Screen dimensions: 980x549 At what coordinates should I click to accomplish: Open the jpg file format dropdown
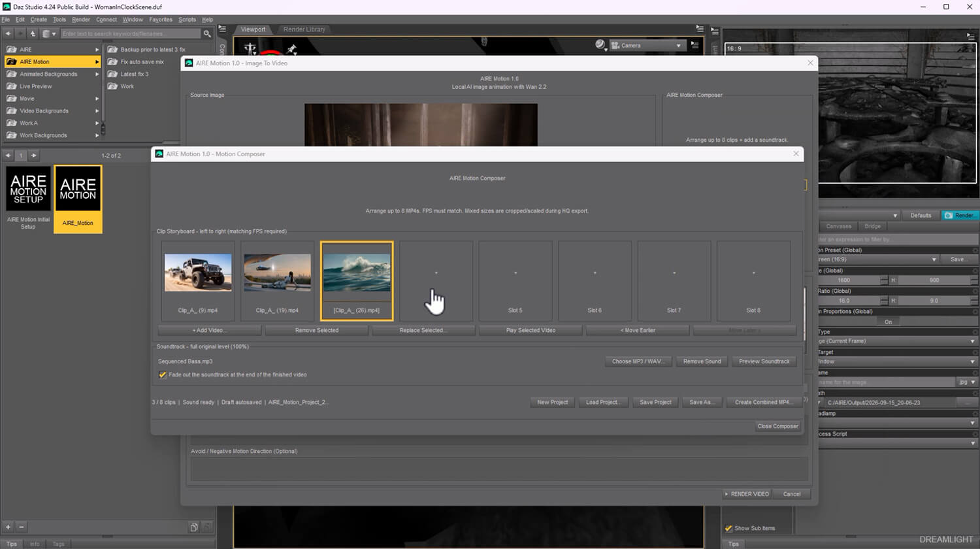[967, 382]
